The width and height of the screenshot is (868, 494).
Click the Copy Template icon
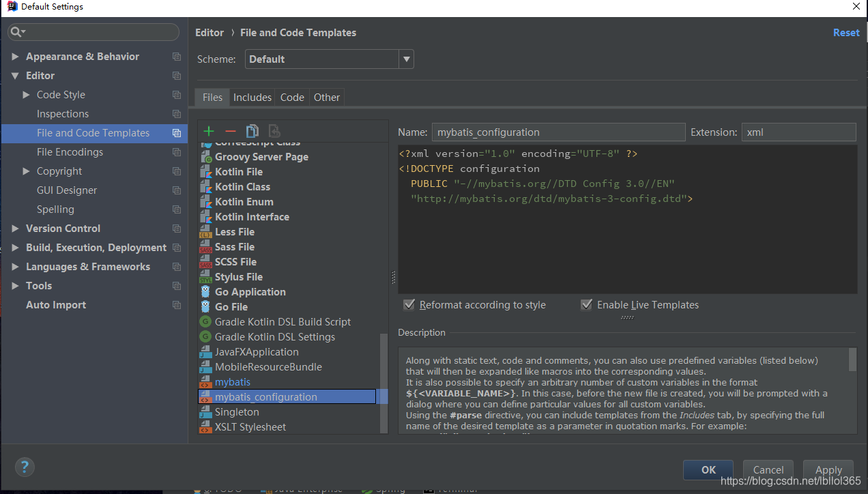pyautogui.click(x=252, y=131)
